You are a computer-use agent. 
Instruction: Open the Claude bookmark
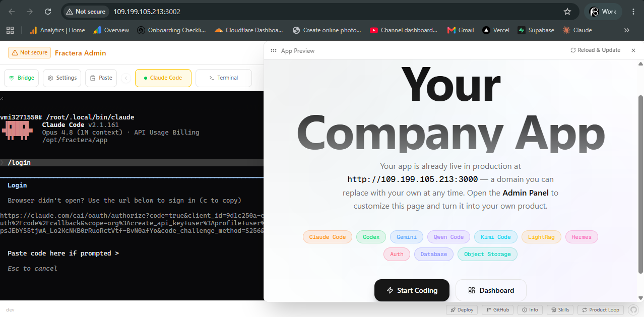pyautogui.click(x=577, y=30)
